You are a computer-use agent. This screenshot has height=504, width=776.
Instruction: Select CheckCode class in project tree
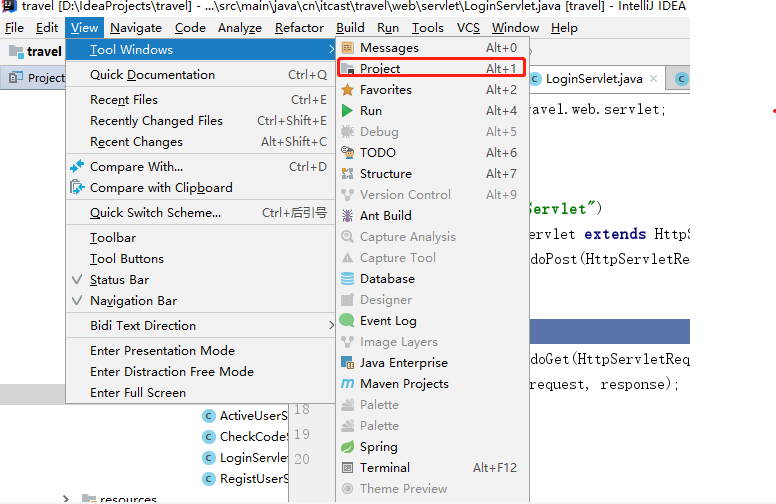pyautogui.click(x=245, y=437)
